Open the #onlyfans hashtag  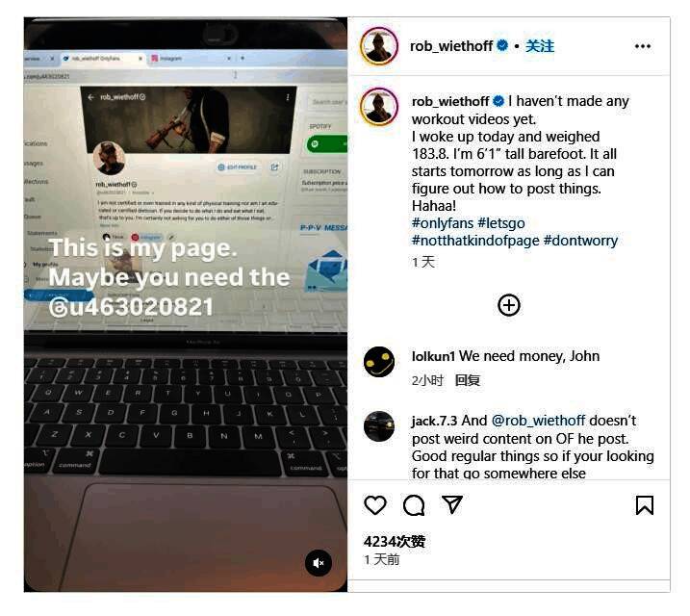point(443,223)
